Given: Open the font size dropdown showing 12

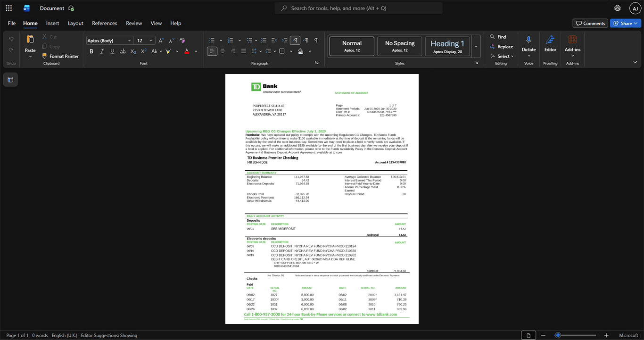Looking at the screenshot, I should pyautogui.click(x=145, y=41).
